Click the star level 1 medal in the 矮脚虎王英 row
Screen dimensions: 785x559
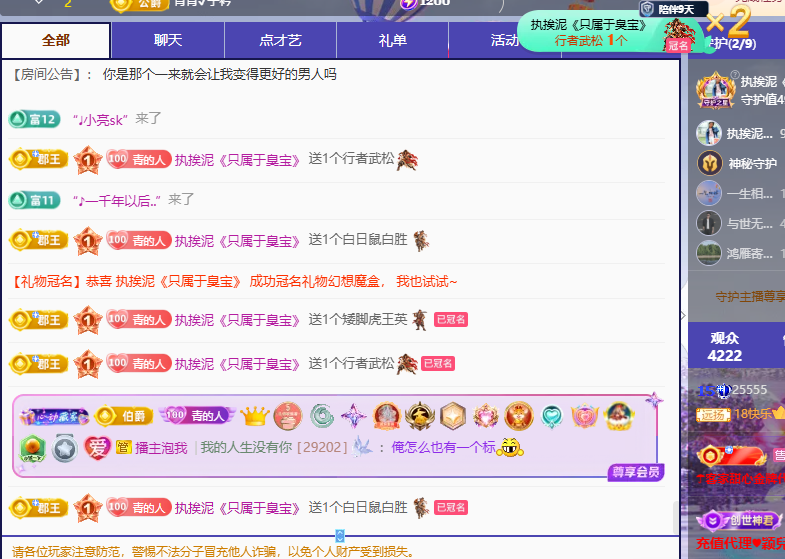coord(88,320)
